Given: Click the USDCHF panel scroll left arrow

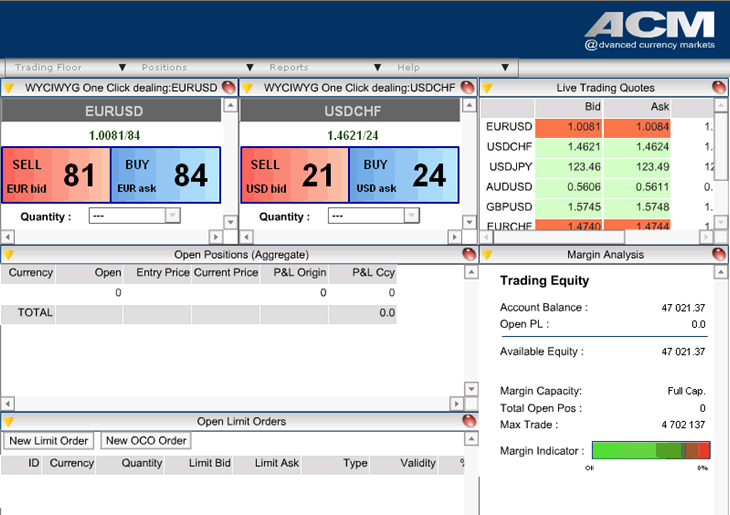Looking at the screenshot, I should tap(246, 237).
